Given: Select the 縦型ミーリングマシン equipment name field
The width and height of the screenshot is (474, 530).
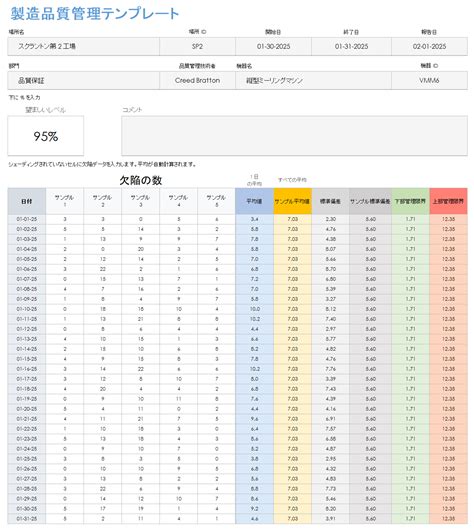Looking at the screenshot, I should click(x=313, y=80).
